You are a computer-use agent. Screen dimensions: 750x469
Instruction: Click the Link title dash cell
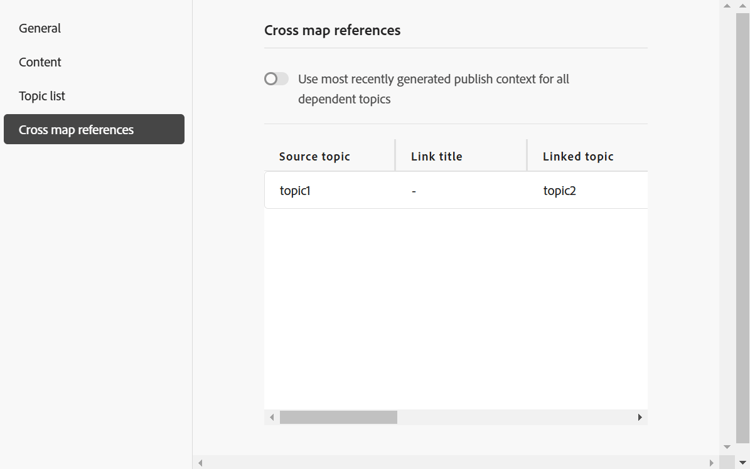point(414,190)
